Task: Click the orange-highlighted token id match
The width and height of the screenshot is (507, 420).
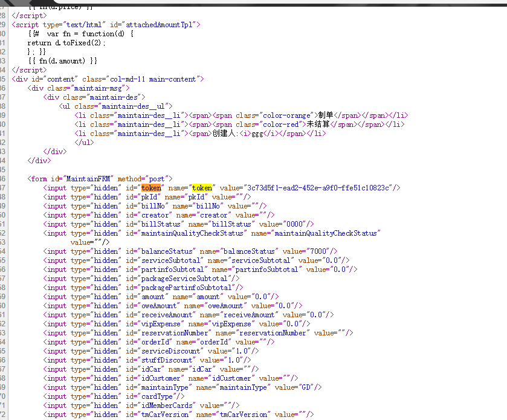Action: click(x=151, y=188)
